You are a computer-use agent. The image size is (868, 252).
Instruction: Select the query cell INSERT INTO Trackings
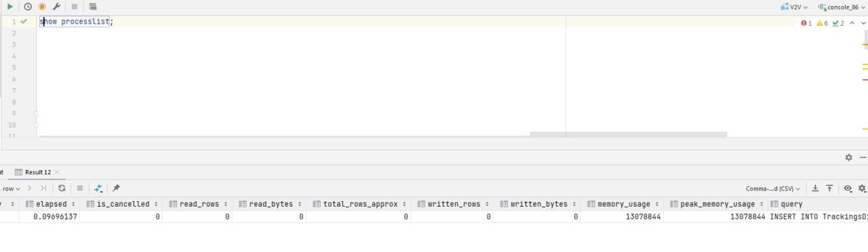[x=818, y=217]
